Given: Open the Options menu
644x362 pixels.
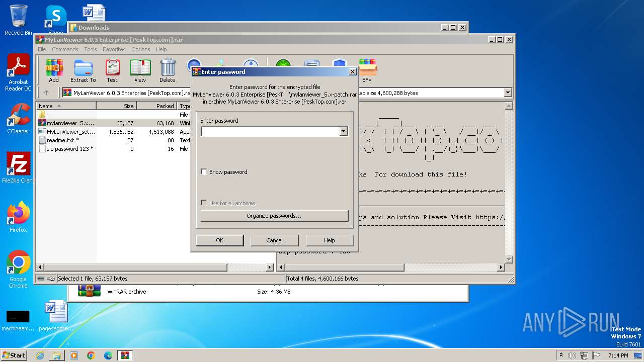Looking at the screenshot, I should [141, 49].
